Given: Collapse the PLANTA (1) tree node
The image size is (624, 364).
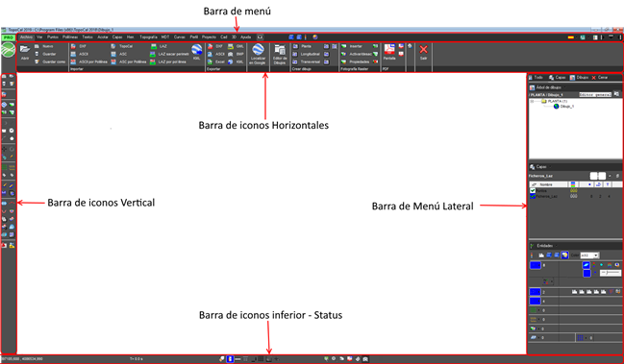Looking at the screenshot, I should pyautogui.click(x=532, y=102).
